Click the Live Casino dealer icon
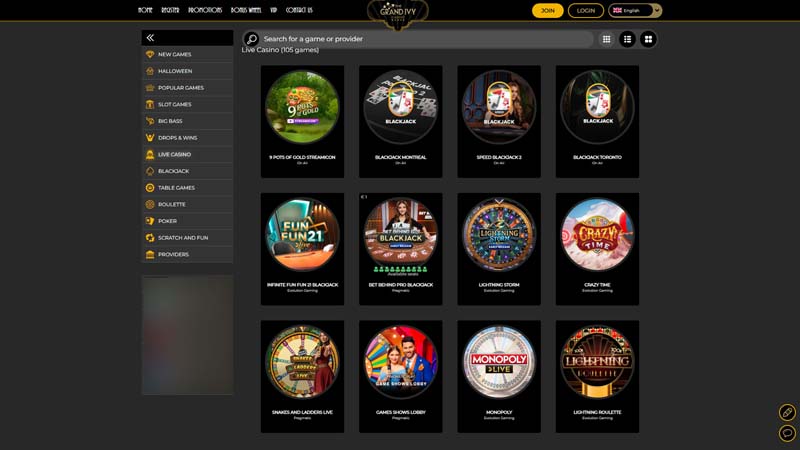Viewport: 800px width, 450px height. point(150,154)
